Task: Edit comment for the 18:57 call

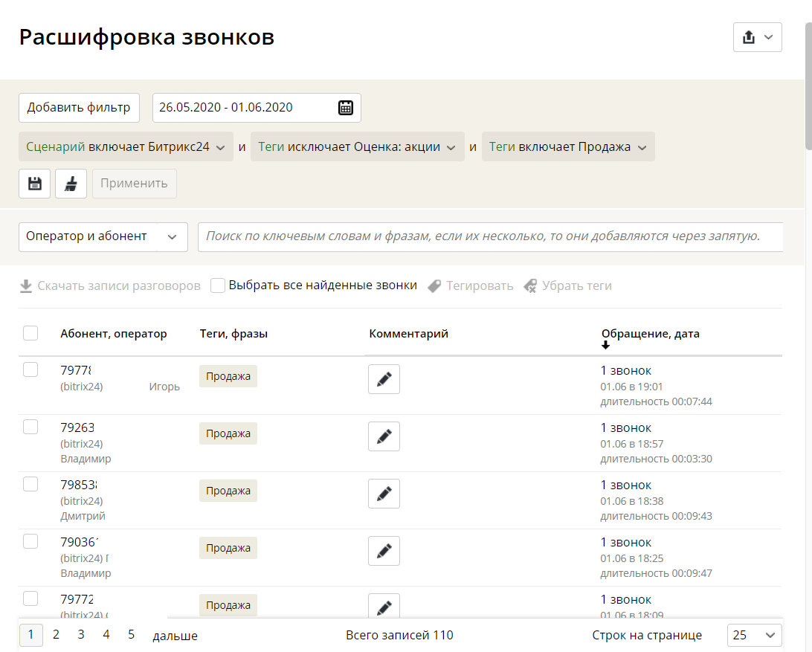Action: point(384,436)
